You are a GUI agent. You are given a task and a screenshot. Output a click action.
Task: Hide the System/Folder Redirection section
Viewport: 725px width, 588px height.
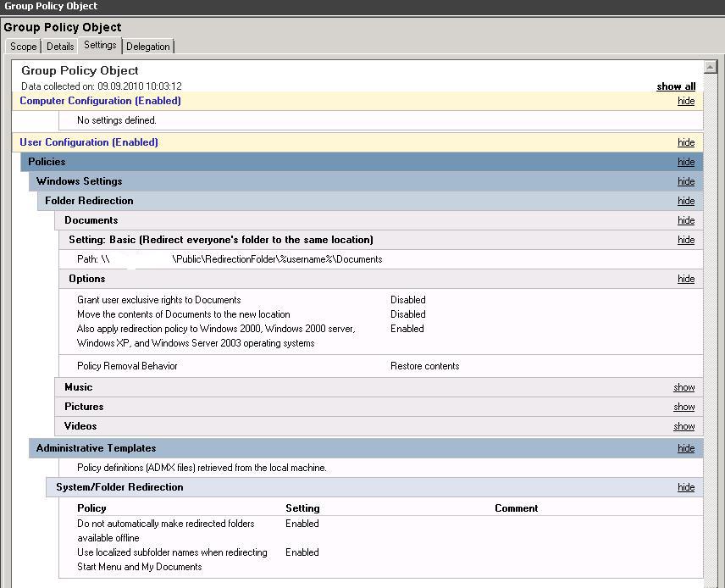686,487
